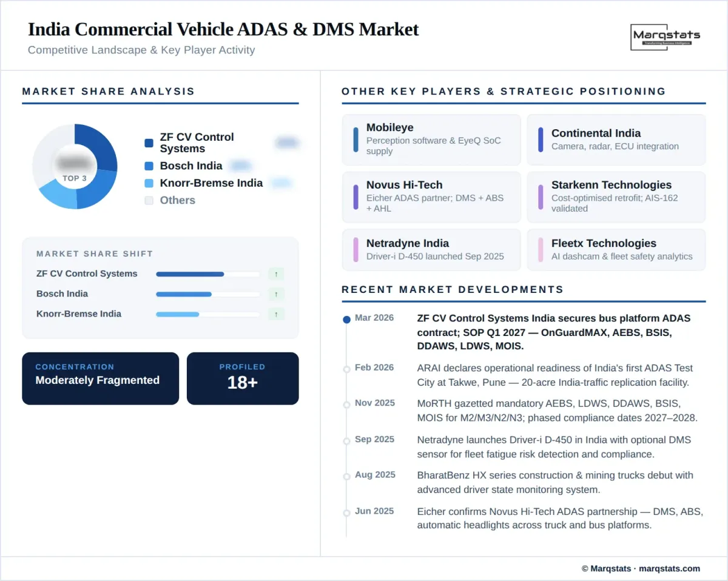The width and height of the screenshot is (728, 581).
Task: Click the ZF bus platform ADAS contract news
Action: tap(554, 332)
